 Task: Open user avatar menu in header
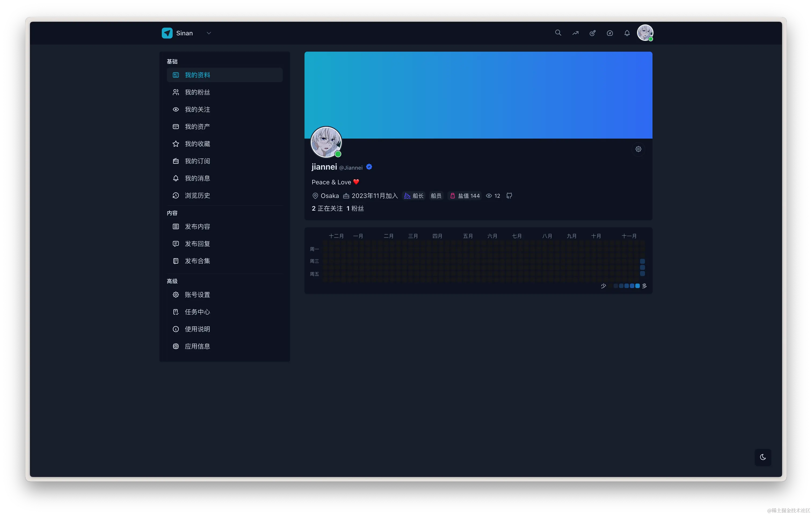pos(645,33)
